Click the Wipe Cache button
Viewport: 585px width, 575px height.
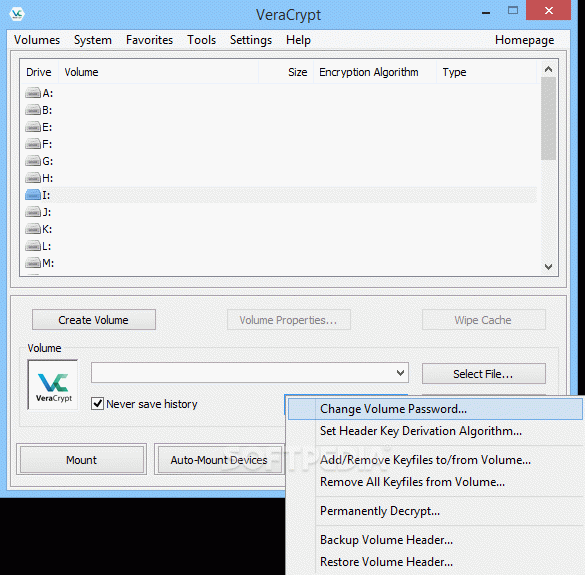pos(484,320)
